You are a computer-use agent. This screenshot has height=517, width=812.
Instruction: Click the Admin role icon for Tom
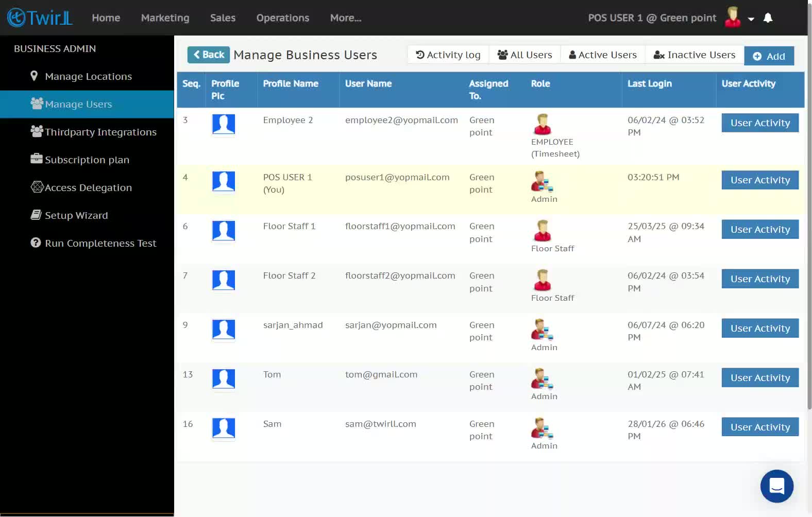click(542, 378)
